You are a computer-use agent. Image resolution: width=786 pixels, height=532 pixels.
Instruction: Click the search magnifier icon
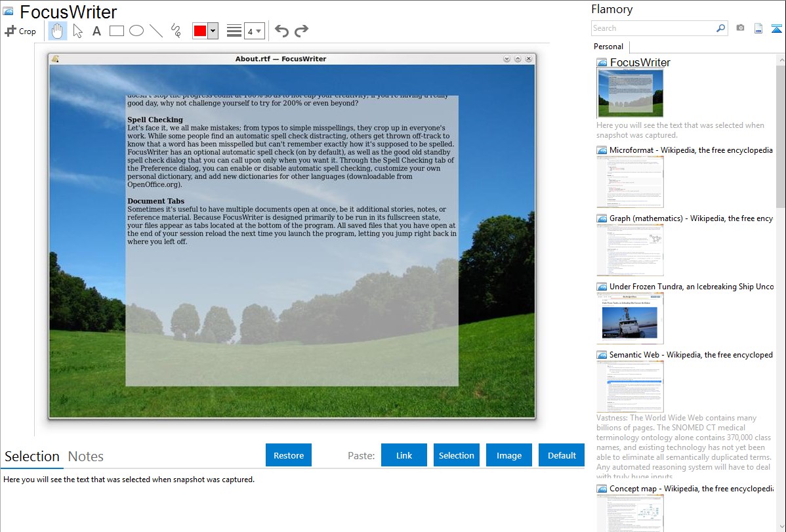tap(721, 28)
